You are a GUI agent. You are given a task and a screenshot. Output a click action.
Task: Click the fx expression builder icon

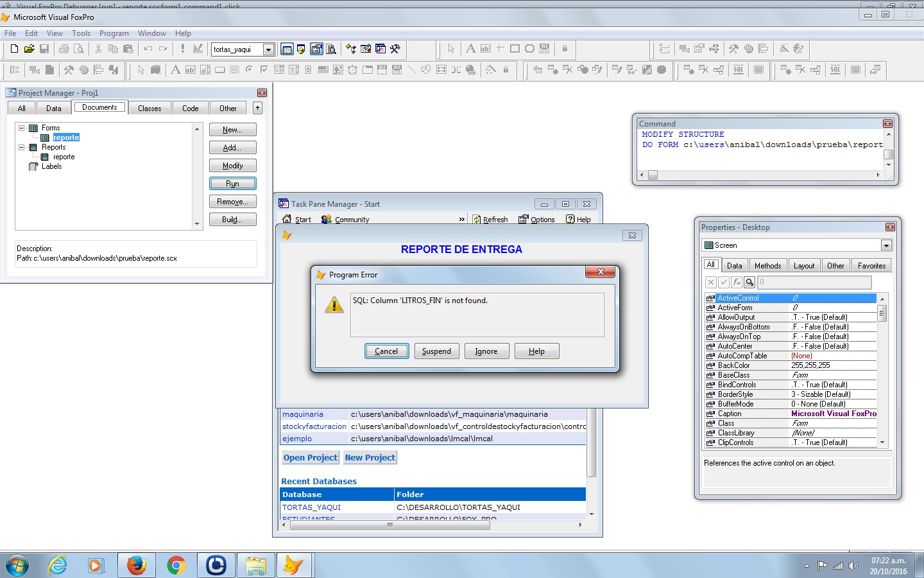(x=737, y=282)
